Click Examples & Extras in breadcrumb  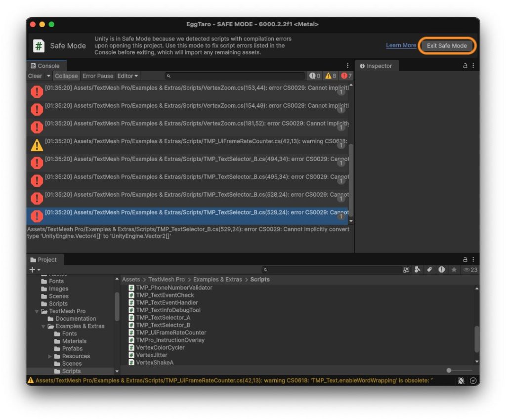217,279
